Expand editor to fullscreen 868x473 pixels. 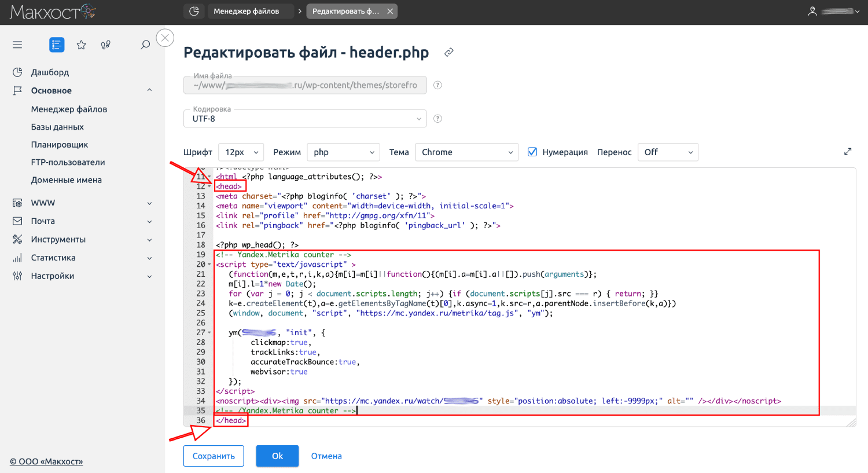[x=848, y=152]
